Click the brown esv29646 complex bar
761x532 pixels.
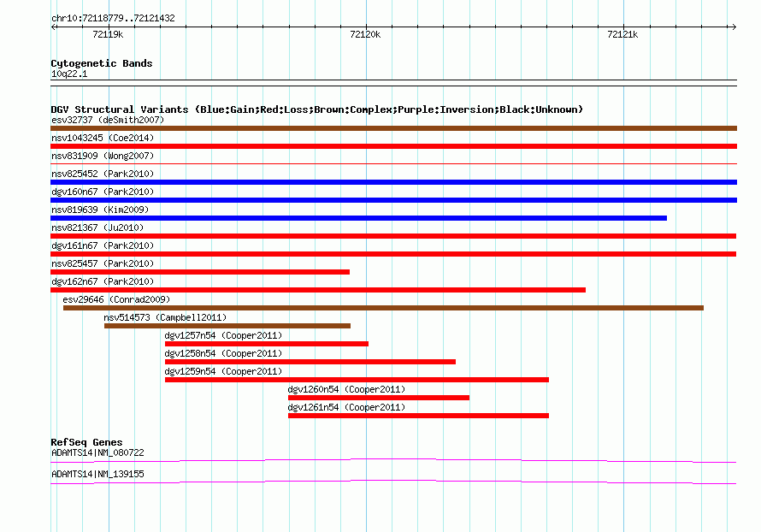[383, 308]
